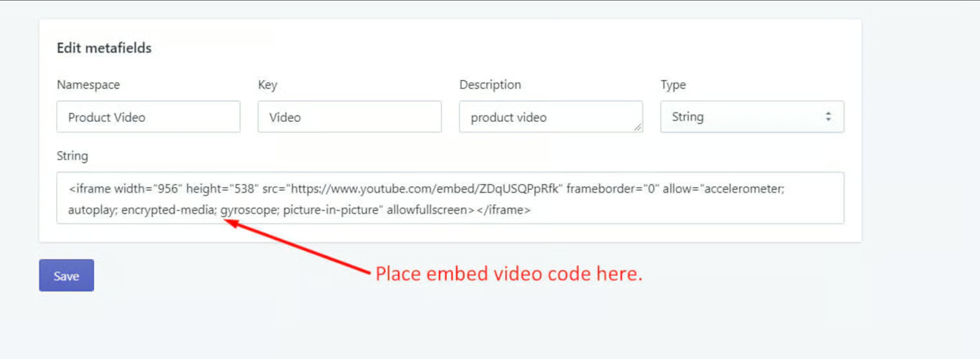
Task: Click the red arrow pointing at the String field
Action: click(x=298, y=245)
